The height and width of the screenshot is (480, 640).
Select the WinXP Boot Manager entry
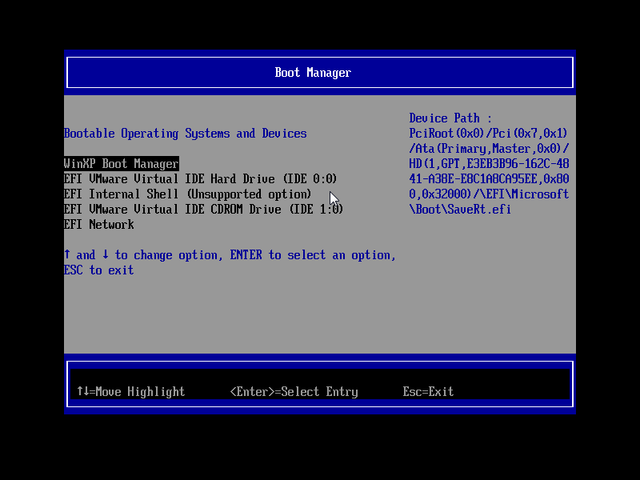click(x=121, y=164)
